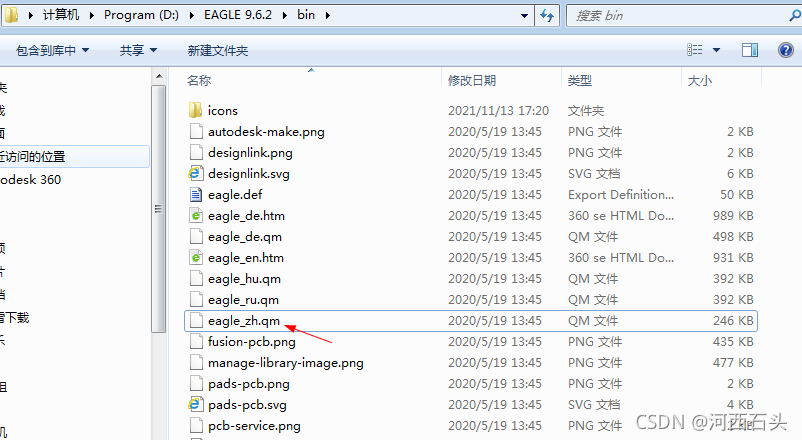Refresh the folder with the arrows button
Viewport: 802px width, 440px height.
pyautogui.click(x=547, y=15)
